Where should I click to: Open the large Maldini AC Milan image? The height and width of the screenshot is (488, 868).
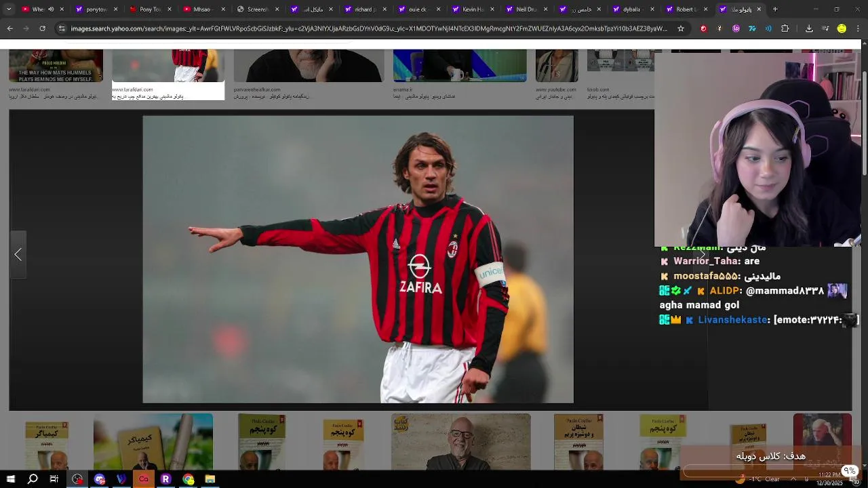(358, 260)
